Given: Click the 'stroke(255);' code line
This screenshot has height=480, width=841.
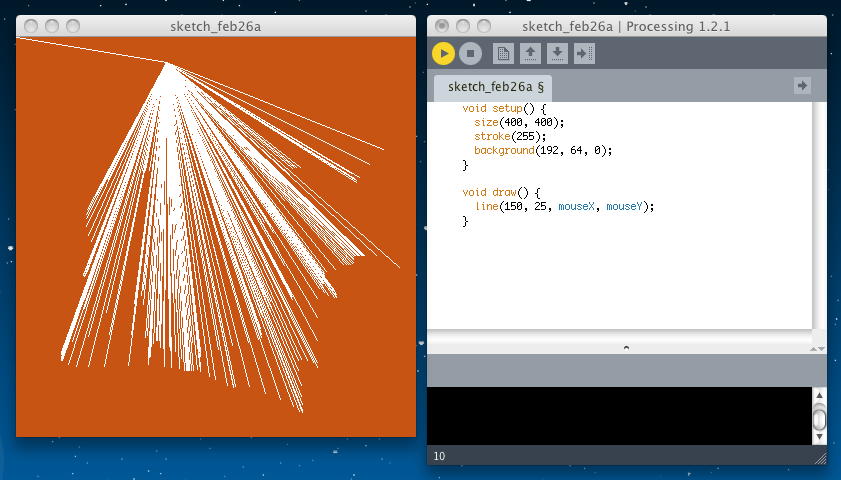Looking at the screenshot, I should click(510, 136).
